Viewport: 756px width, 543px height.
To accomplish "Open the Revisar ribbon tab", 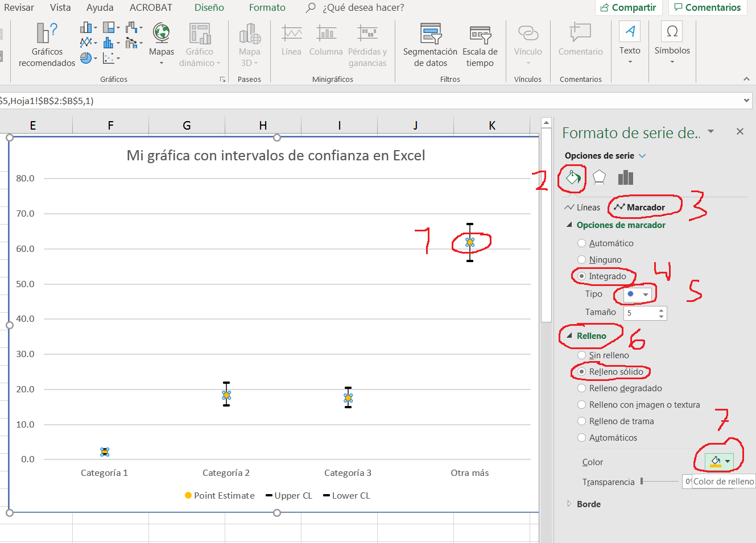I will click(x=19, y=7).
